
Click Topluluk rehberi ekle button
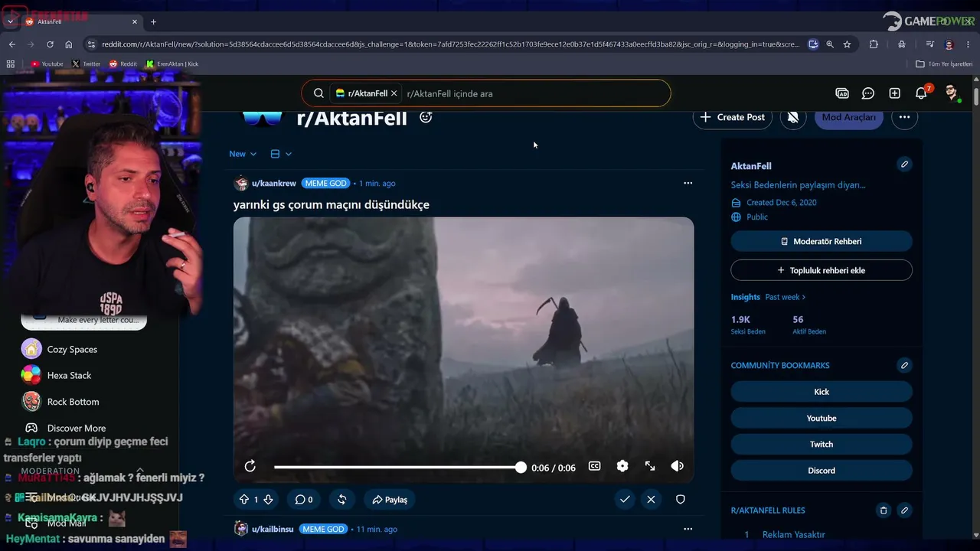pos(822,270)
